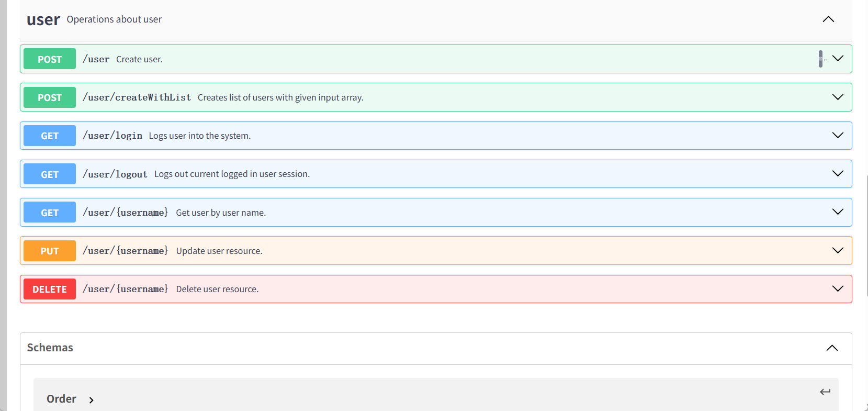Image resolution: width=868 pixels, height=411 pixels.
Task: Click the GET badge for Get user by user name
Action: click(x=50, y=213)
